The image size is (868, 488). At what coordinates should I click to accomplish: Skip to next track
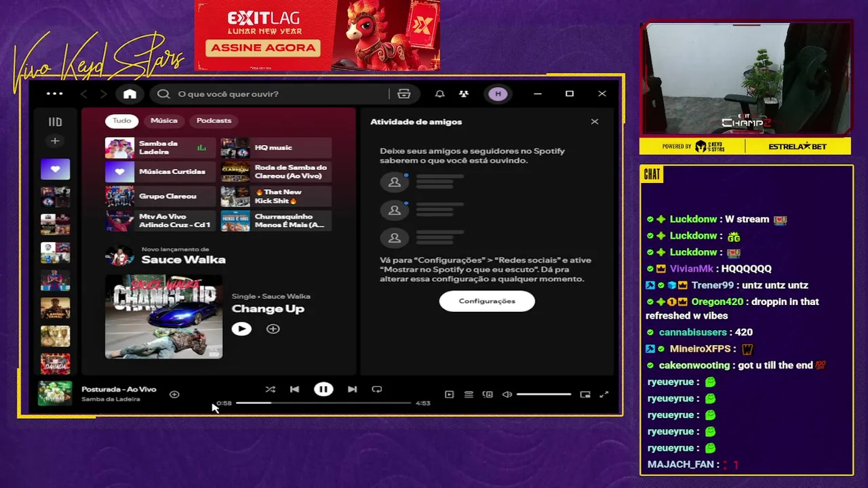352,389
